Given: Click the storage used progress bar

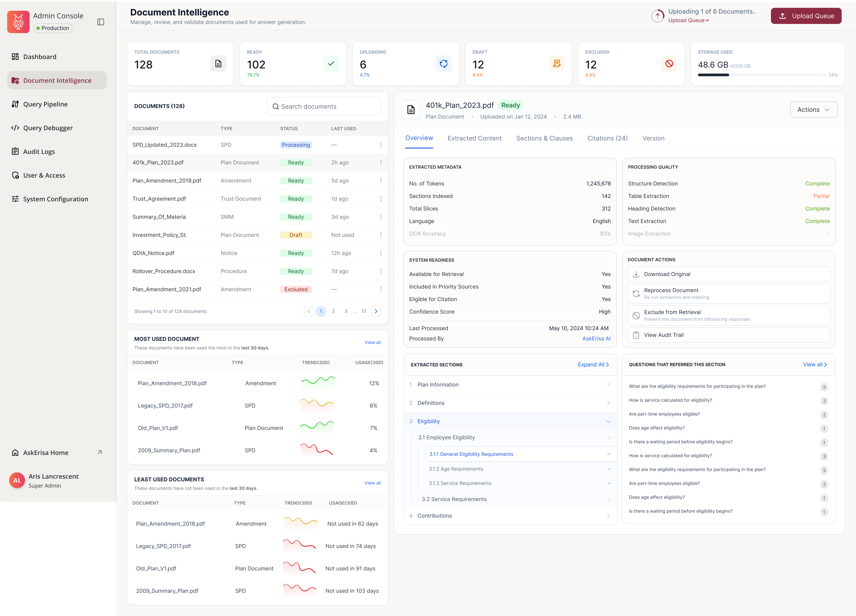Looking at the screenshot, I should [762, 75].
